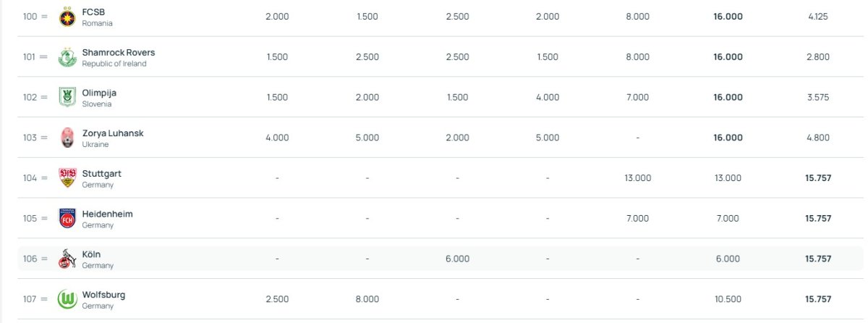Click the Köln club crest
The width and height of the screenshot is (868, 323).
(x=67, y=259)
